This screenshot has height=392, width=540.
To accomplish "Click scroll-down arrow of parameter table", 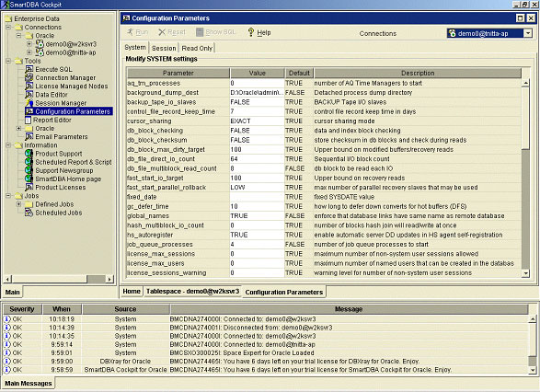I will [x=525, y=273].
